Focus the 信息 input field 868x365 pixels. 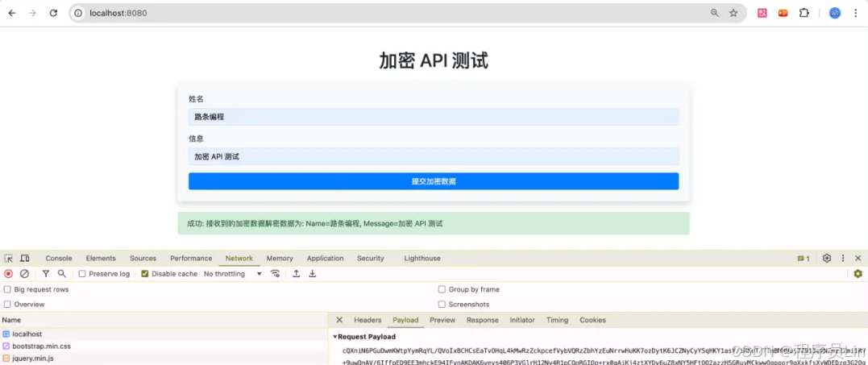(434, 156)
